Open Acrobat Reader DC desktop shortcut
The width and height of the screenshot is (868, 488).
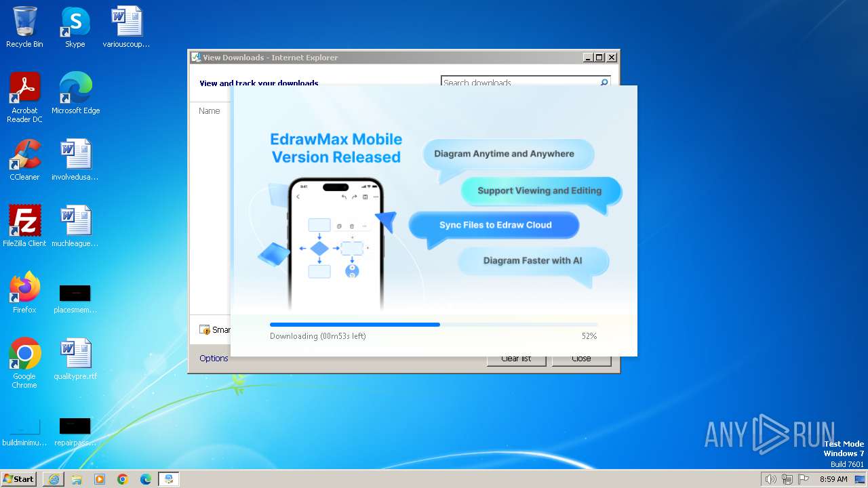[x=24, y=98]
